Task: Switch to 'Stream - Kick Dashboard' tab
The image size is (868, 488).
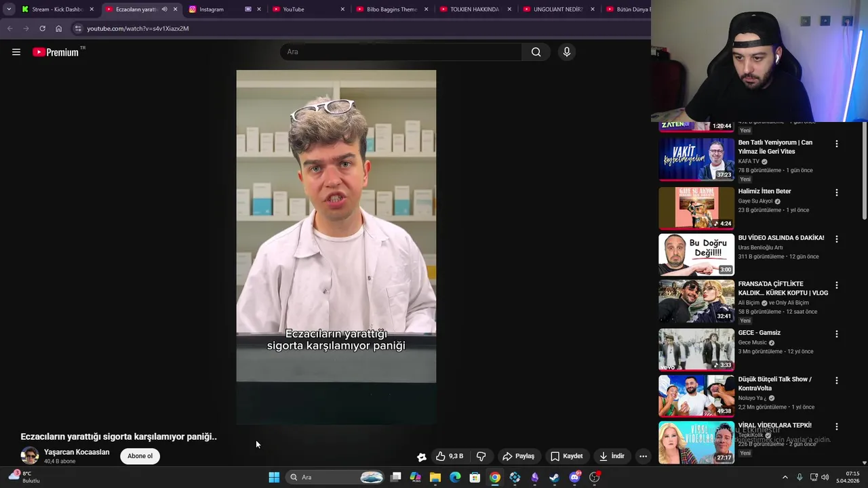Action: [57, 9]
